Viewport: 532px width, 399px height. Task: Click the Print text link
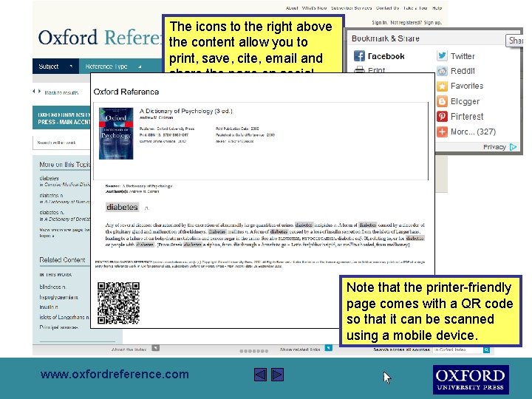tap(376, 70)
